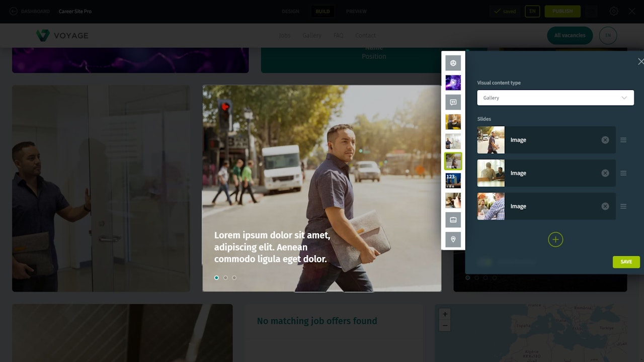Open the EN language selector in top bar
This screenshot has height=362, width=644.
[x=532, y=11]
